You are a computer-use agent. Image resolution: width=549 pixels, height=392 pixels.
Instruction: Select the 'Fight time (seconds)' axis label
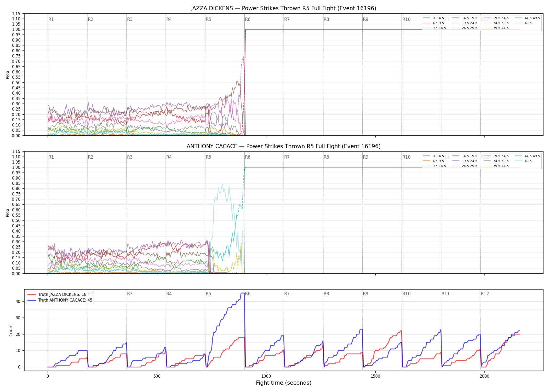pos(284,383)
